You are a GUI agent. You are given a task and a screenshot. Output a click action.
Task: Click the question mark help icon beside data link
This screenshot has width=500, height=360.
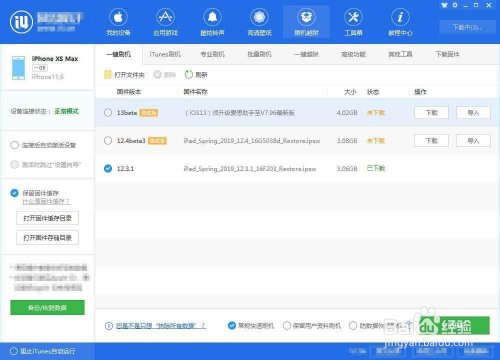click(109, 326)
